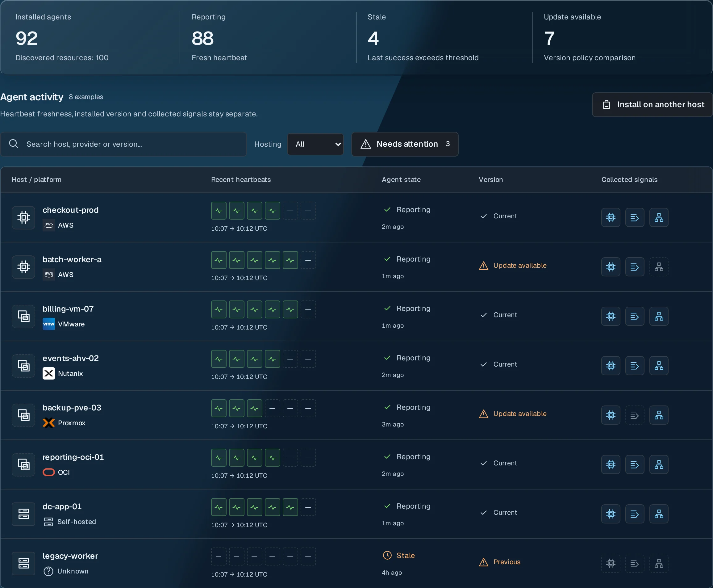713x588 pixels.
Task: Click the Update available 7 summary card
Action: click(x=622, y=37)
